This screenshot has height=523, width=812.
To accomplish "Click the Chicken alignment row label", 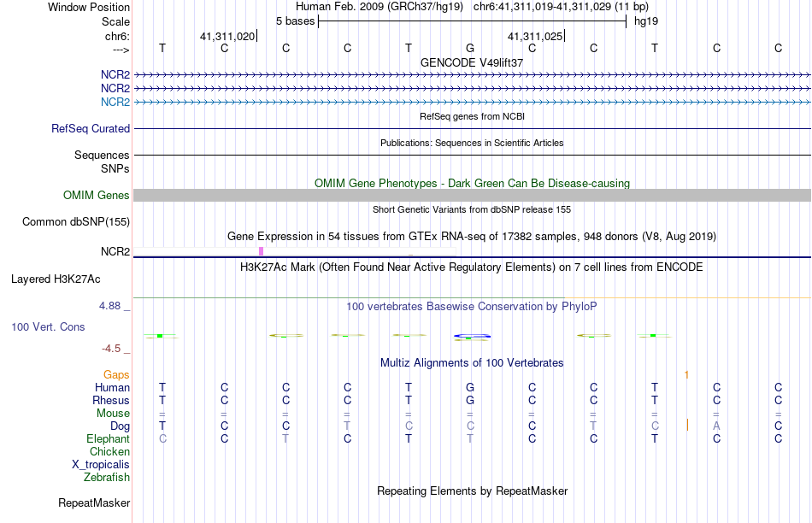I will [109, 451].
